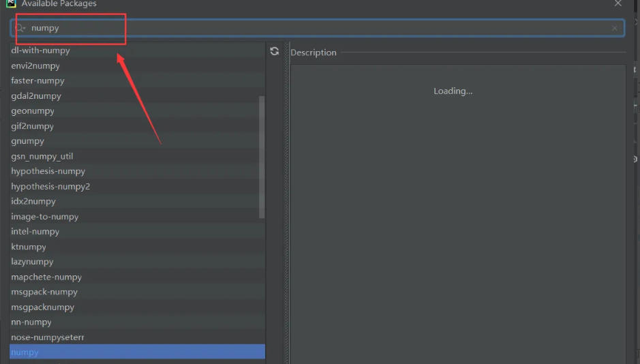Select the gnumpy package
Viewport: 640px width, 364px height.
coord(137,141)
